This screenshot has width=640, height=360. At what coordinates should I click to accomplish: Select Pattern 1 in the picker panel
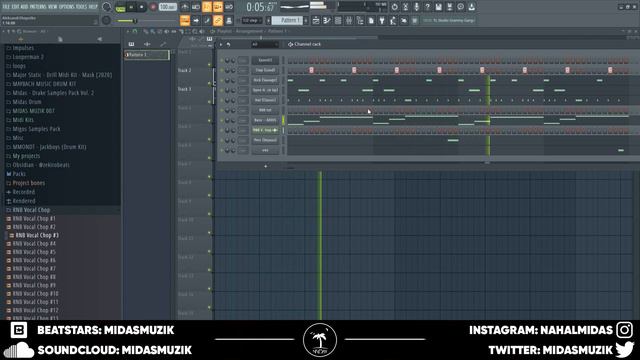point(147,55)
